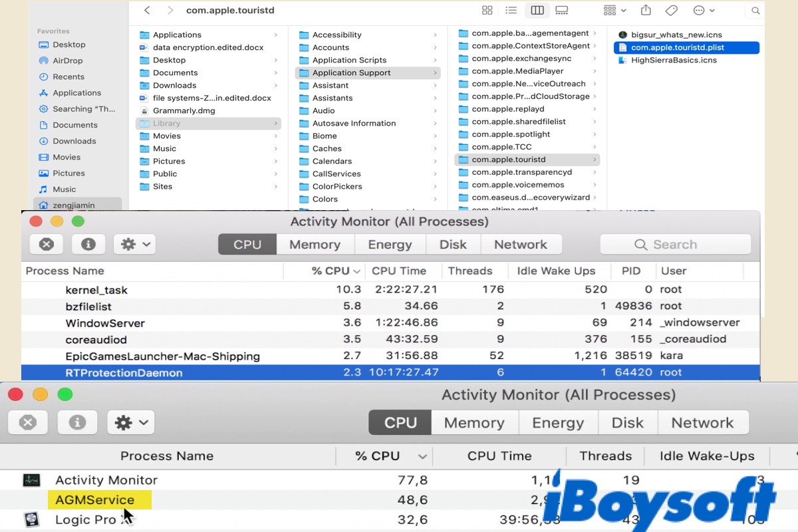Open Pictures in the Finder sidebar

69,173
